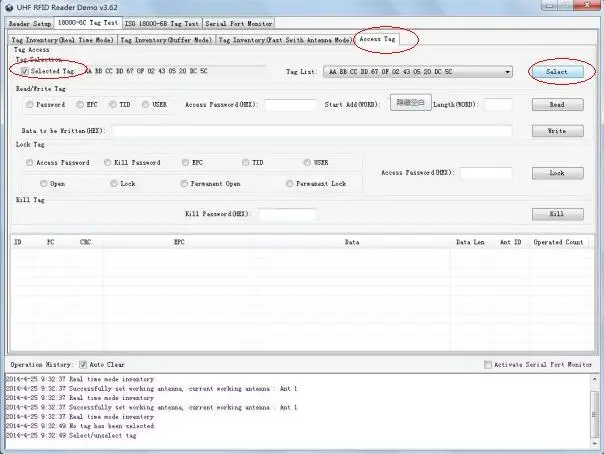This screenshot has width=604, height=454.
Task: Open the Serial Port Monitor tab
Action: coord(239,23)
